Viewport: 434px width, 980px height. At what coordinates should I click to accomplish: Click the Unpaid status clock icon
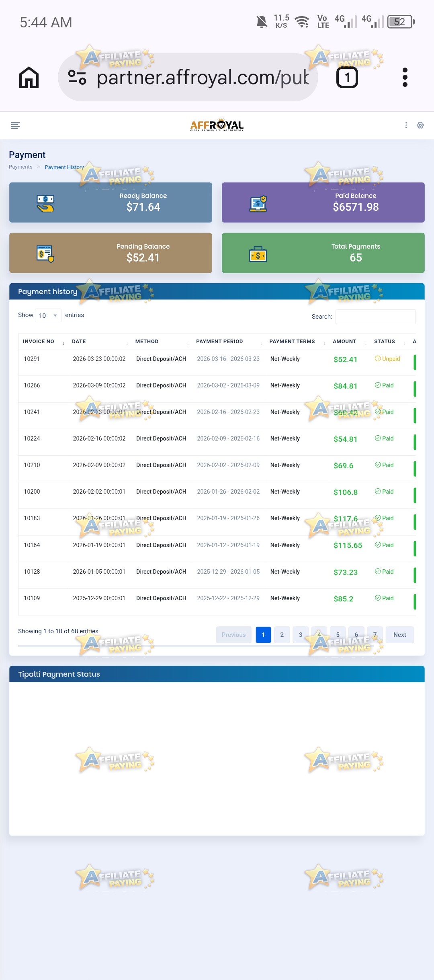point(378,358)
